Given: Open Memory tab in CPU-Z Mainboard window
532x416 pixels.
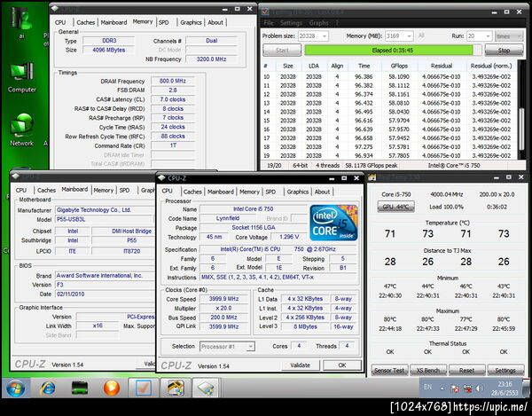Looking at the screenshot, I should point(103,191).
